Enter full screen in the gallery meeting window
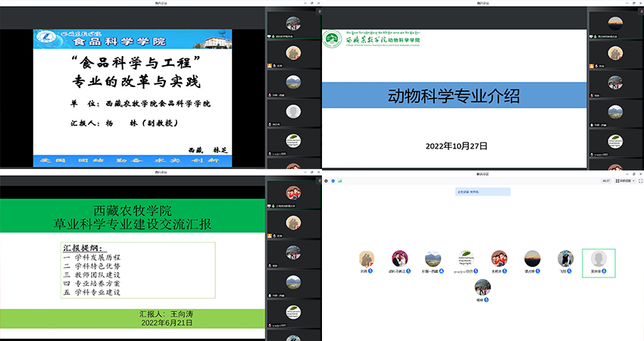 [640, 181]
